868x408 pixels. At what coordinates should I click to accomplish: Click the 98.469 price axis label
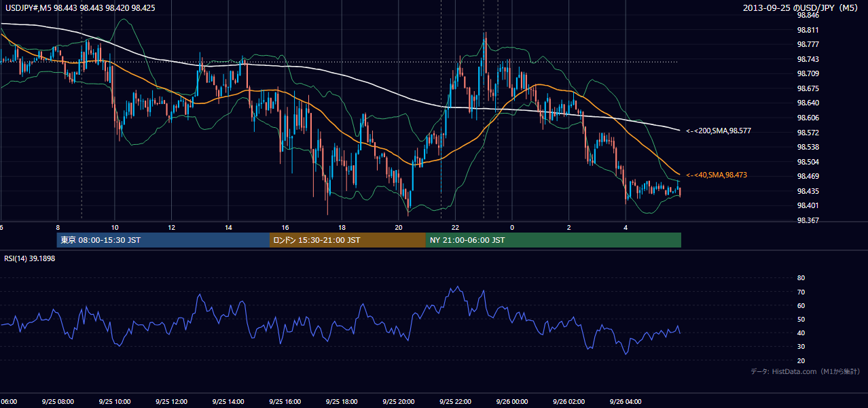pos(808,176)
